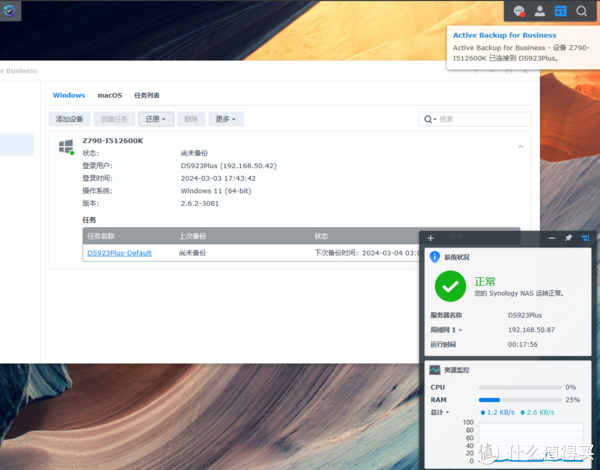Click the 添加设备 add device button
Viewport: 600px width, 470px height.
pos(69,119)
